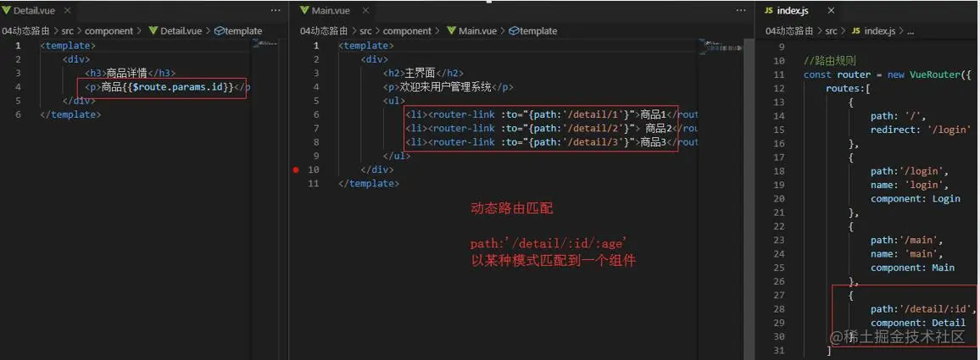The image size is (980, 360).
Task: Click the path:'/login' line in index.js
Action: point(910,170)
